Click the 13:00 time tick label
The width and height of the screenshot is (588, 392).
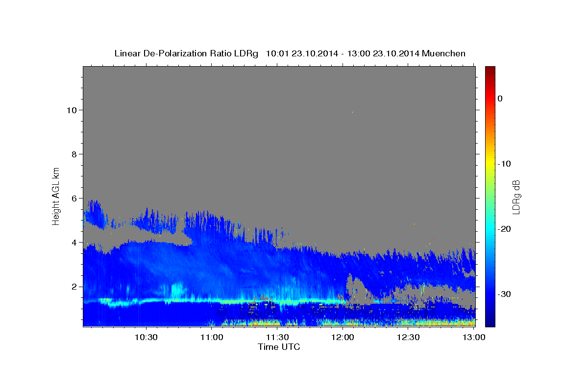click(x=473, y=337)
